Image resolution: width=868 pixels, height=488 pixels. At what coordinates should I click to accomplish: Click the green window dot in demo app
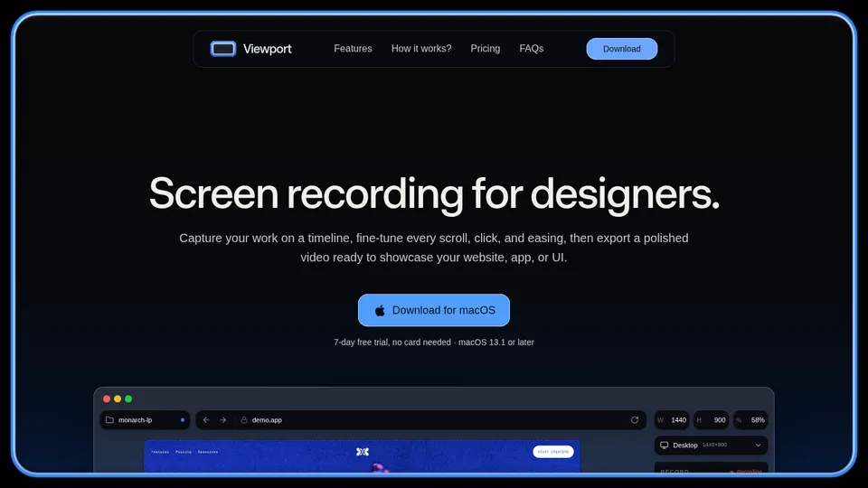(x=128, y=399)
